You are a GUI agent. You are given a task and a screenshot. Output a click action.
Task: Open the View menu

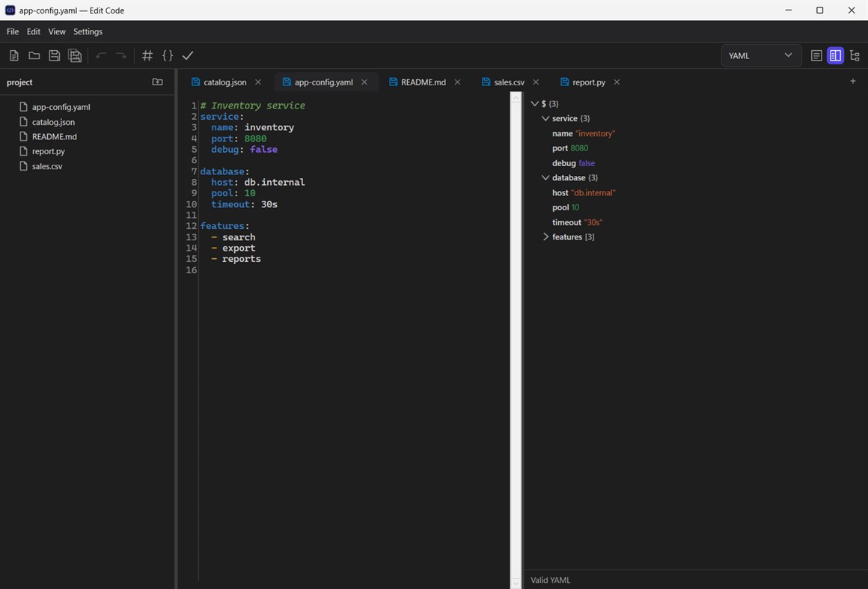click(x=56, y=31)
